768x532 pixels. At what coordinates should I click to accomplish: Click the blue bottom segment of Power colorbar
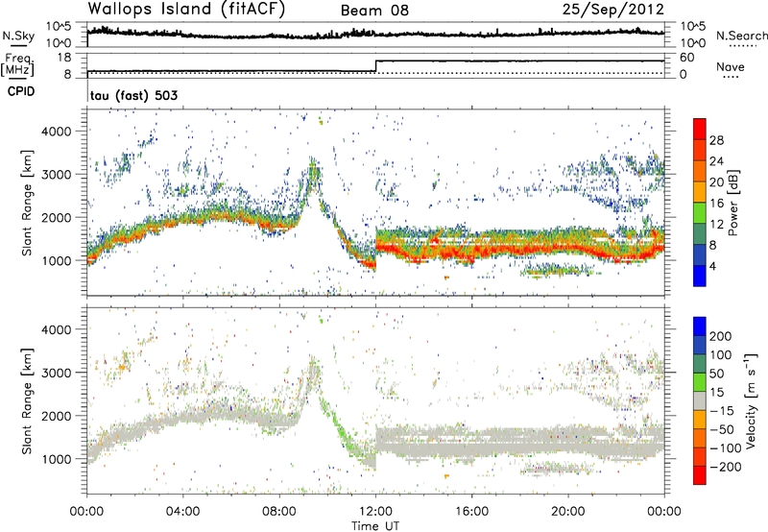(700, 276)
